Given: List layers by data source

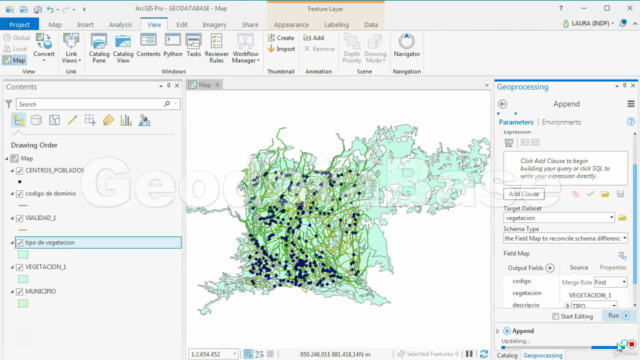Looking at the screenshot, I should click(x=36, y=120).
